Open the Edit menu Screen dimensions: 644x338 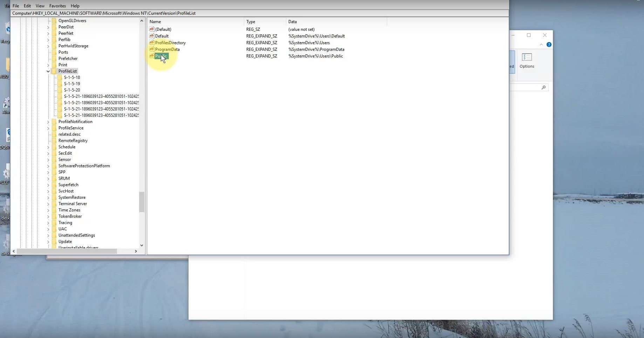(x=27, y=6)
